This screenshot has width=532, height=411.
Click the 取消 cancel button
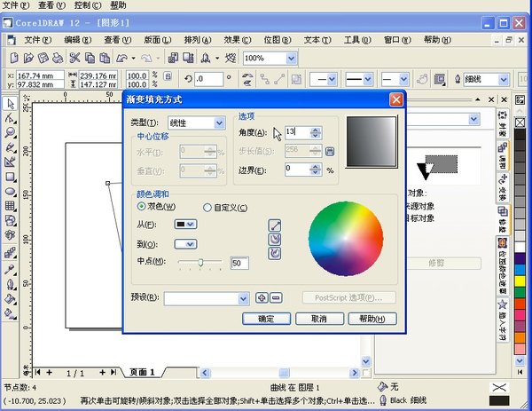tap(317, 319)
